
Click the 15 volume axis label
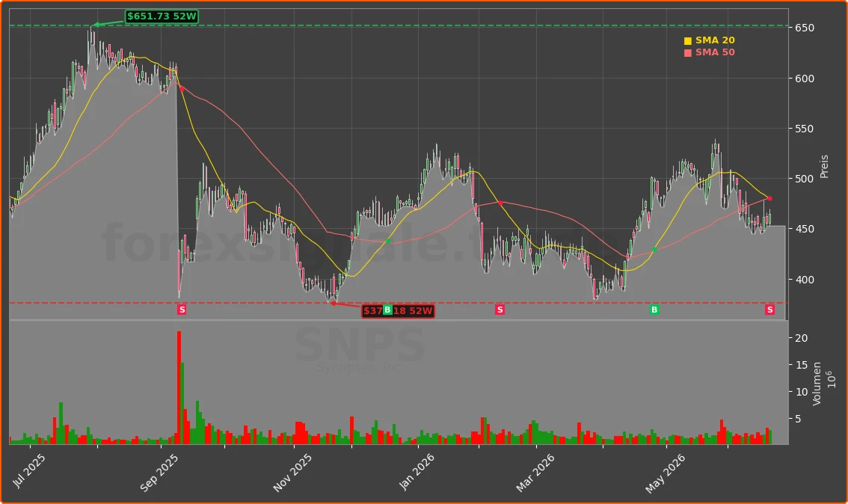tap(802, 365)
